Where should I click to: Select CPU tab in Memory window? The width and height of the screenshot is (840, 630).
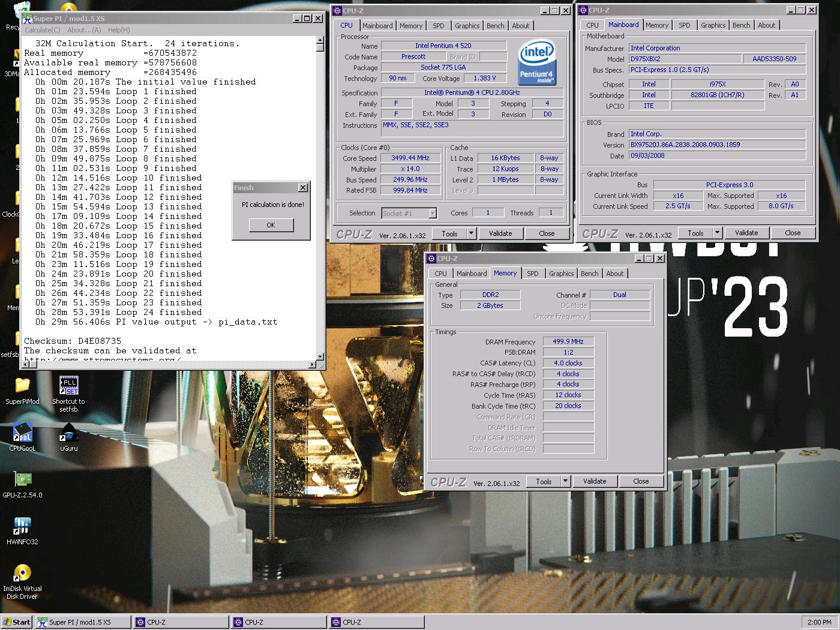[440, 274]
